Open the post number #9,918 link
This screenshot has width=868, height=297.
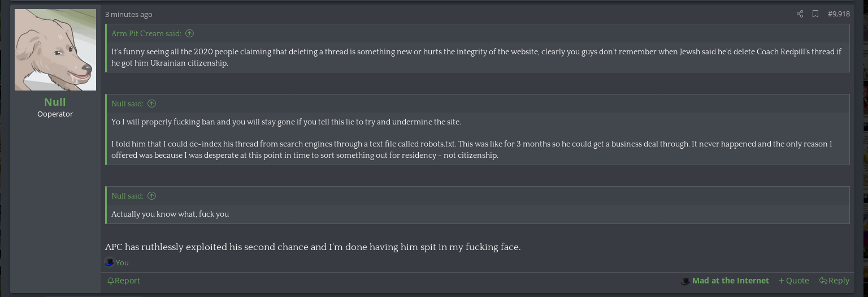(x=839, y=14)
